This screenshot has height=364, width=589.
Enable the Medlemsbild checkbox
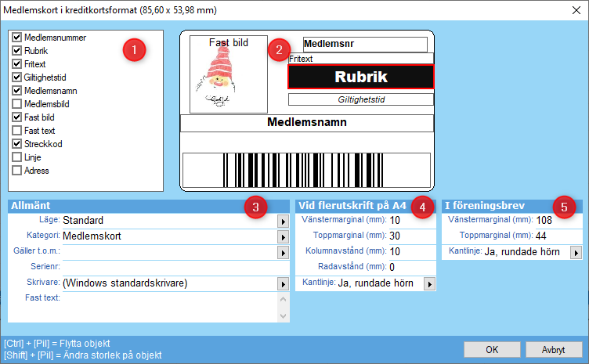tap(17, 104)
